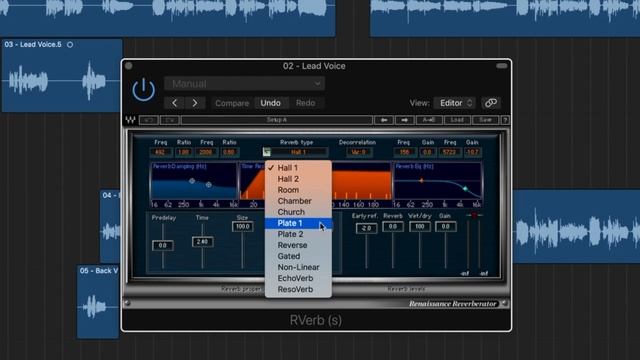This screenshot has width=640, height=360.
Task: Select Chamber reverb type
Action: coord(298,201)
